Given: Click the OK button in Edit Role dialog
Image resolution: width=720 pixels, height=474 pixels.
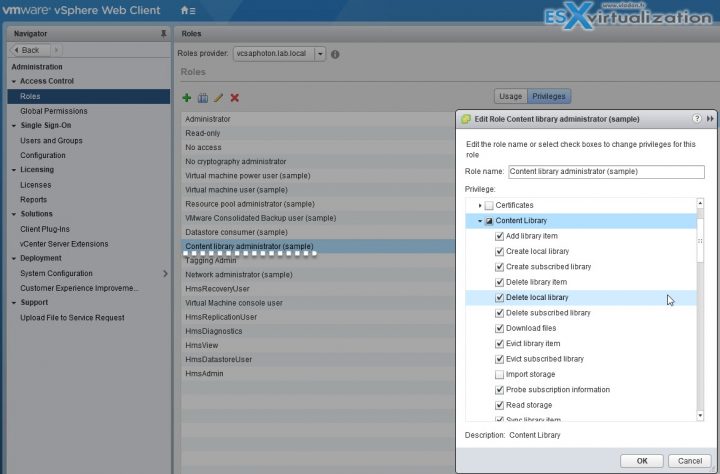Looking at the screenshot, I should pyautogui.click(x=642, y=460).
